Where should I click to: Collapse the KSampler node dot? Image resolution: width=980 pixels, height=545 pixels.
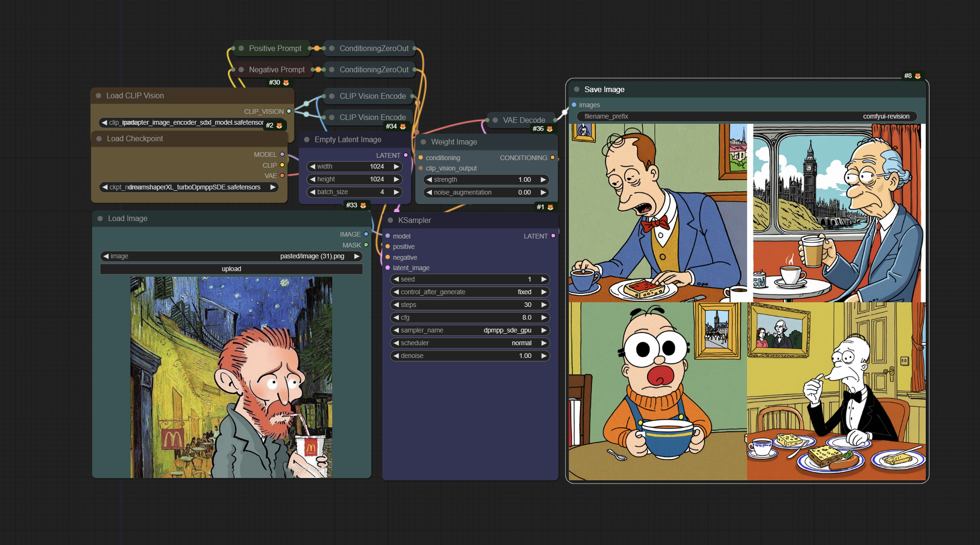click(x=391, y=220)
